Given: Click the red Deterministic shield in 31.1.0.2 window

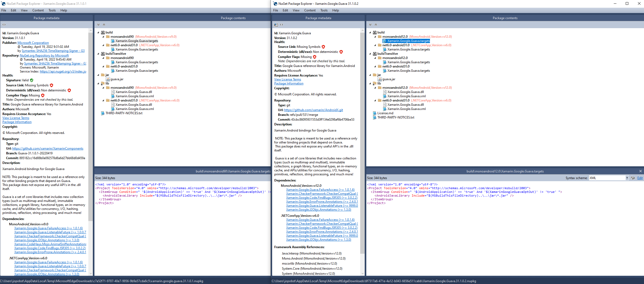Looking at the screenshot, I should [341, 52].
